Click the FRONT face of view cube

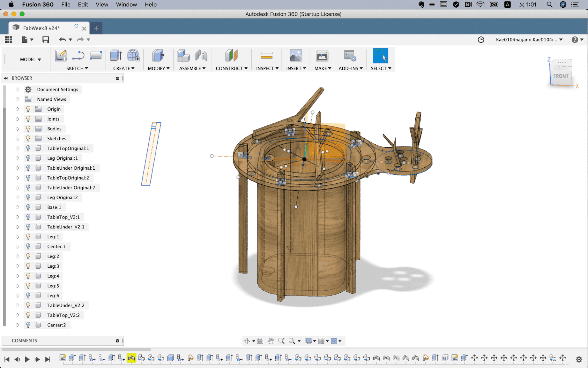tap(561, 76)
